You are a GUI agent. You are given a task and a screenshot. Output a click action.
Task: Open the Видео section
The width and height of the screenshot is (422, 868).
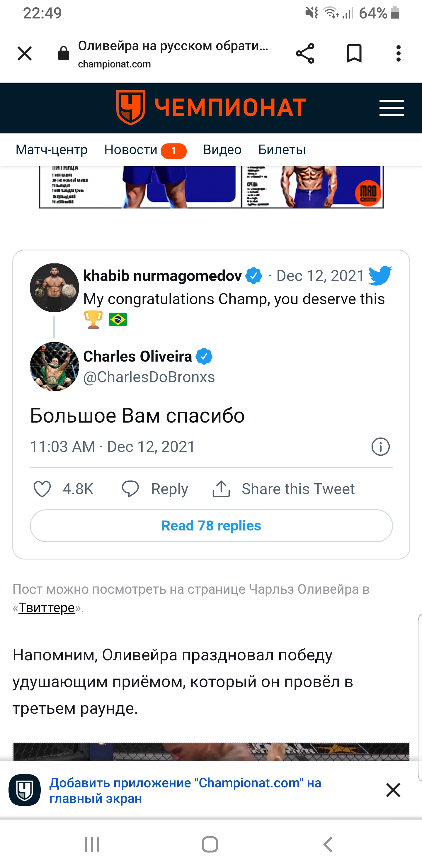[x=222, y=150]
